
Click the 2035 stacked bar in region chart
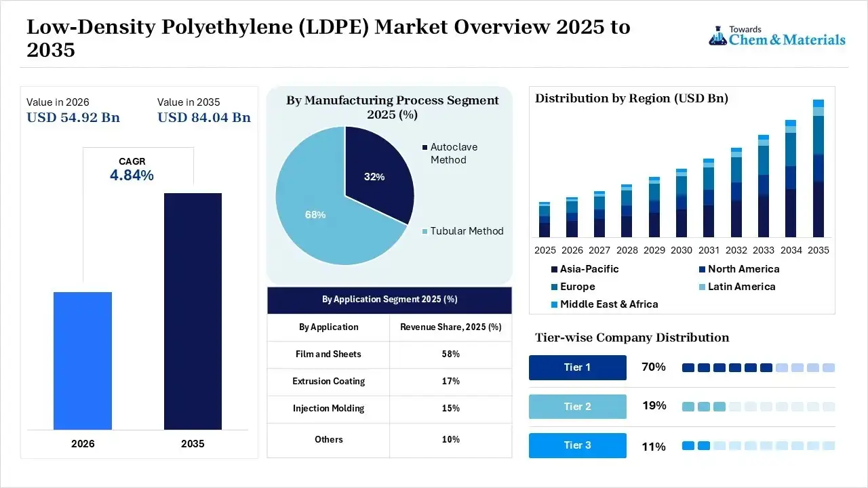click(x=818, y=168)
